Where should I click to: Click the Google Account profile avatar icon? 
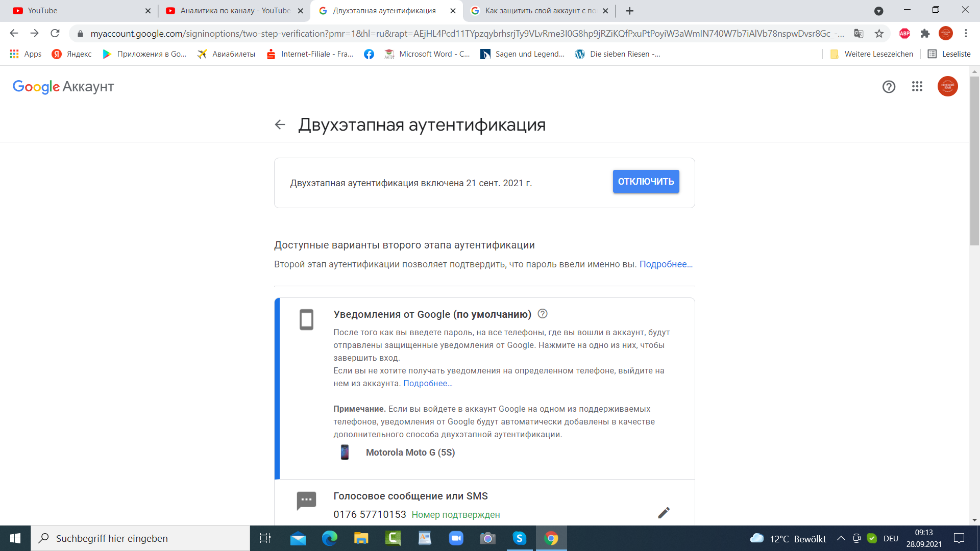coord(948,86)
